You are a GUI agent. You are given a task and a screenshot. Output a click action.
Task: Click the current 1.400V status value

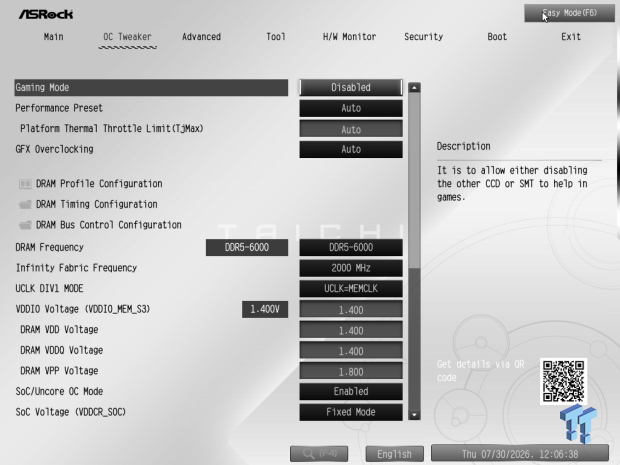tap(265, 309)
